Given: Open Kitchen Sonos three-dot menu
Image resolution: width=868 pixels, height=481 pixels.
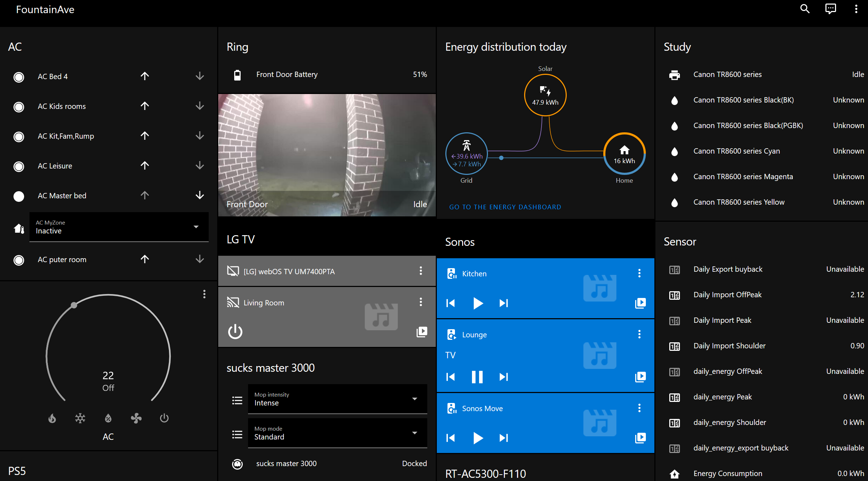Looking at the screenshot, I should pos(639,273).
